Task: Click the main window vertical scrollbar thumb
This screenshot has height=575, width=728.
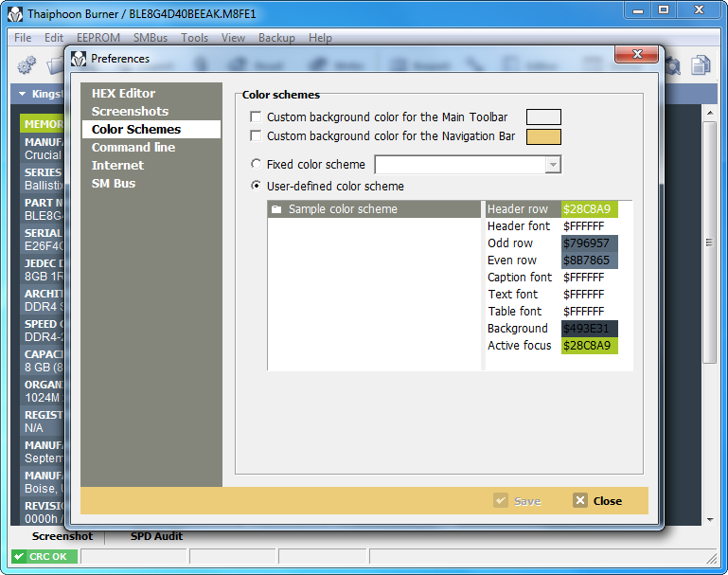Action: click(709, 243)
